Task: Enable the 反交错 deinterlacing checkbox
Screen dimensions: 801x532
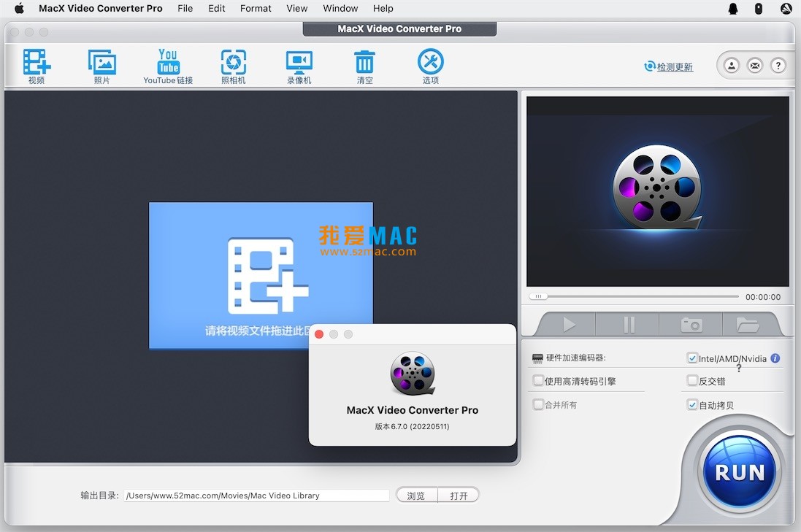Action: click(692, 380)
